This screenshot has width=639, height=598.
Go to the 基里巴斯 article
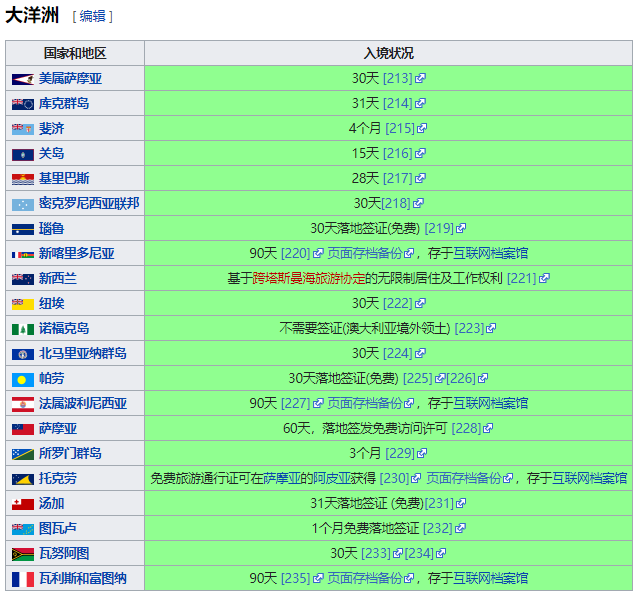[64, 178]
